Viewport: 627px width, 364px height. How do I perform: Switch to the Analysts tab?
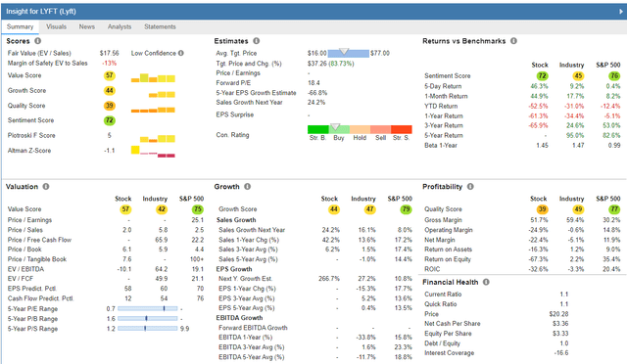tap(120, 26)
